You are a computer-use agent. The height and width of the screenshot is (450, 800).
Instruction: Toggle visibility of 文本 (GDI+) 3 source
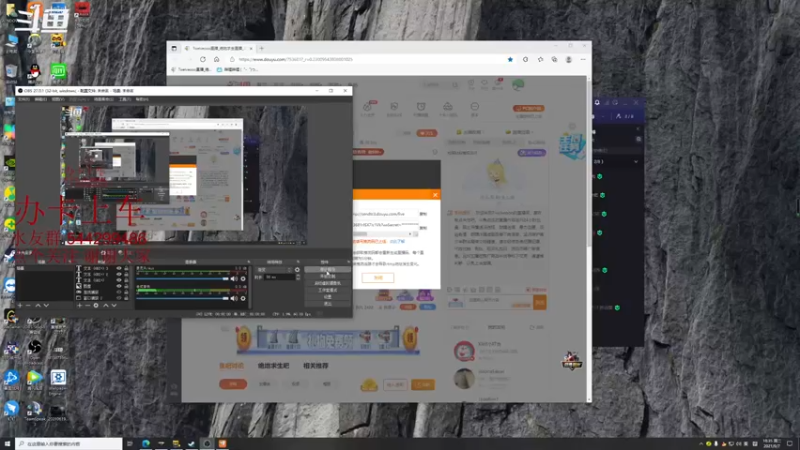pyautogui.click(x=119, y=268)
